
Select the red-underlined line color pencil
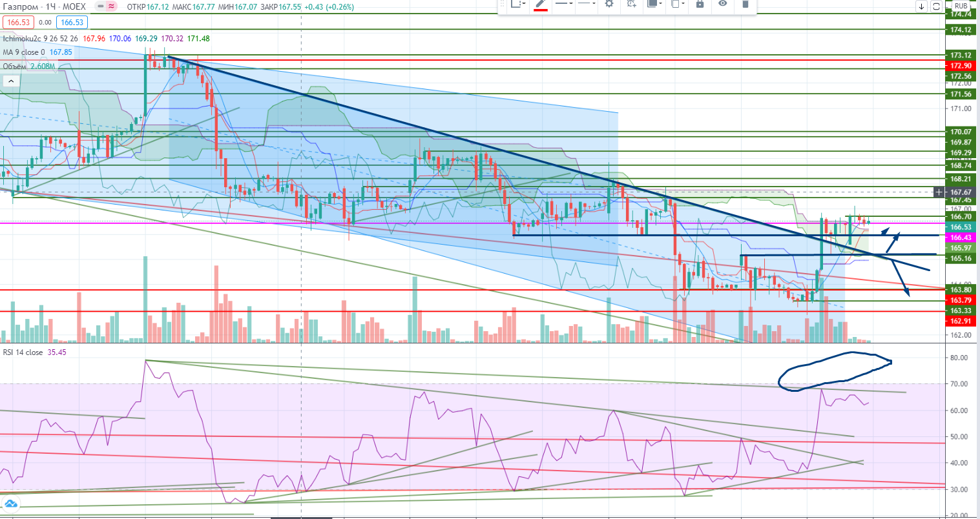541,5
